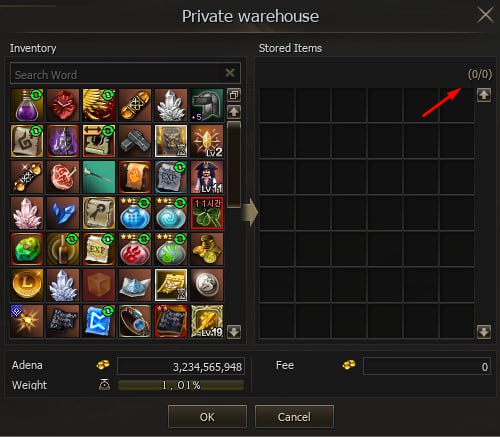Confirm with the OK button
This screenshot has width=500, height=437.
(x=207, y=417)
